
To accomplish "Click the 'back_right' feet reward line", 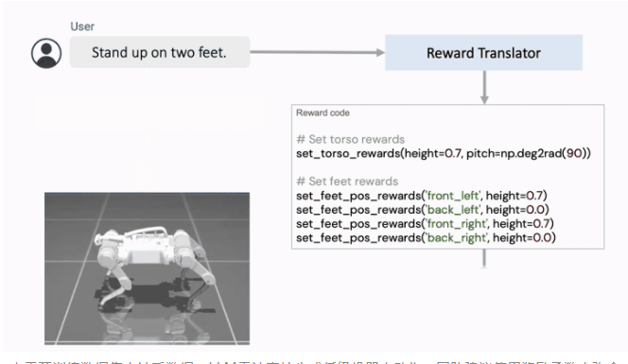I will point(426,237).
